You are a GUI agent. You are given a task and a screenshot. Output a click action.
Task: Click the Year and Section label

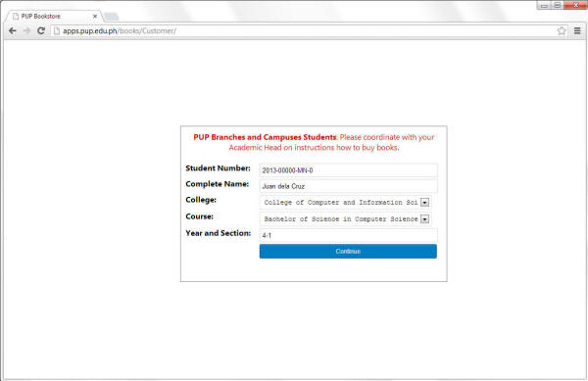219,233
